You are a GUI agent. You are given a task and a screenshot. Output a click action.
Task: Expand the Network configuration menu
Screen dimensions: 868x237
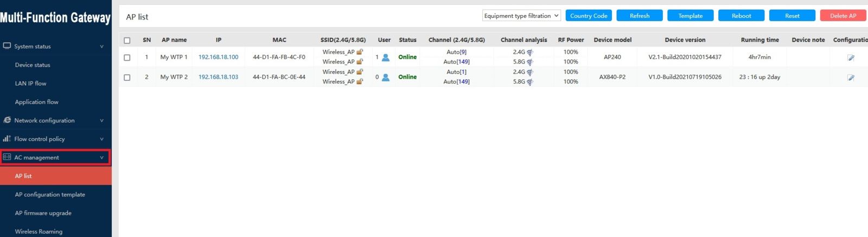(53, 120)
